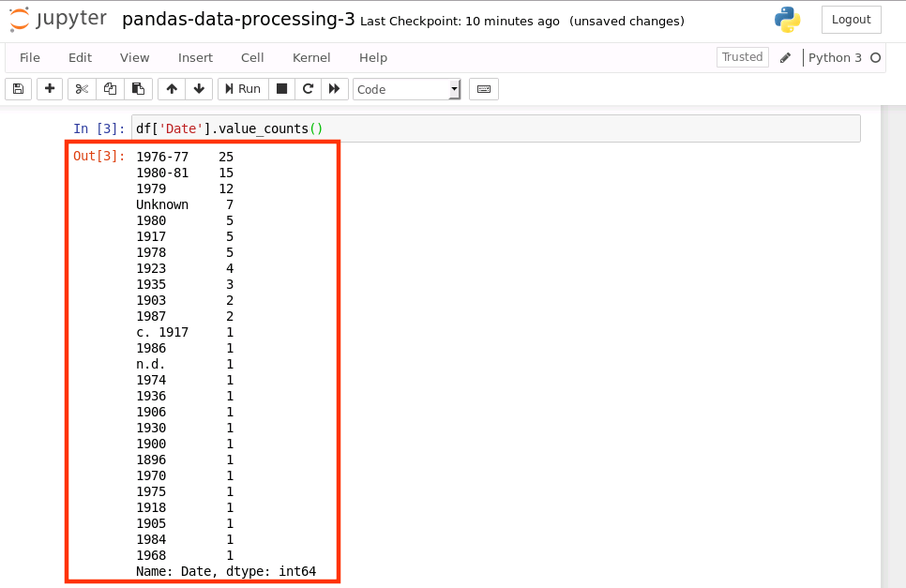Click the 1896 output row

(x=185, y=460)
